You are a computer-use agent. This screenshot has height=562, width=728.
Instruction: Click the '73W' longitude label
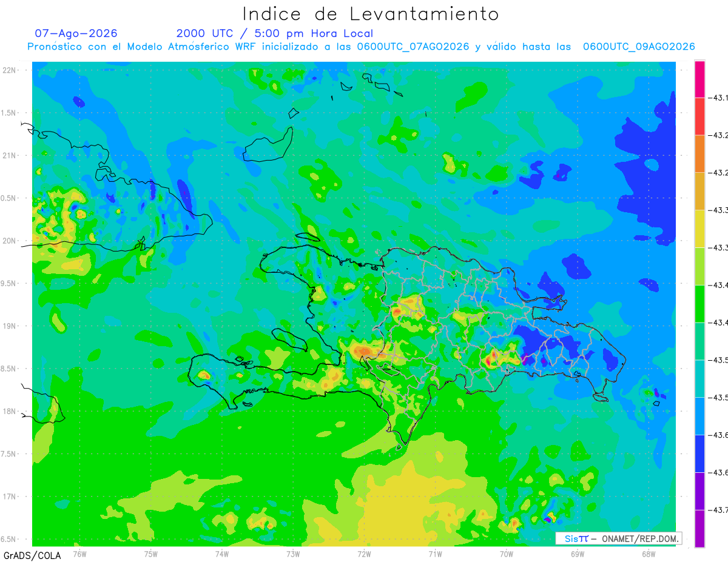point(293,554)
